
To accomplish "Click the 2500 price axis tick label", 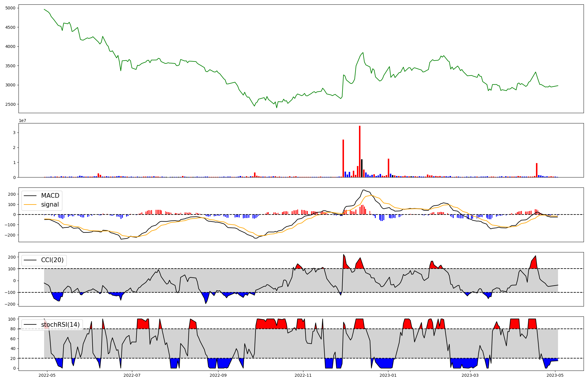I will tap(10, 104).
